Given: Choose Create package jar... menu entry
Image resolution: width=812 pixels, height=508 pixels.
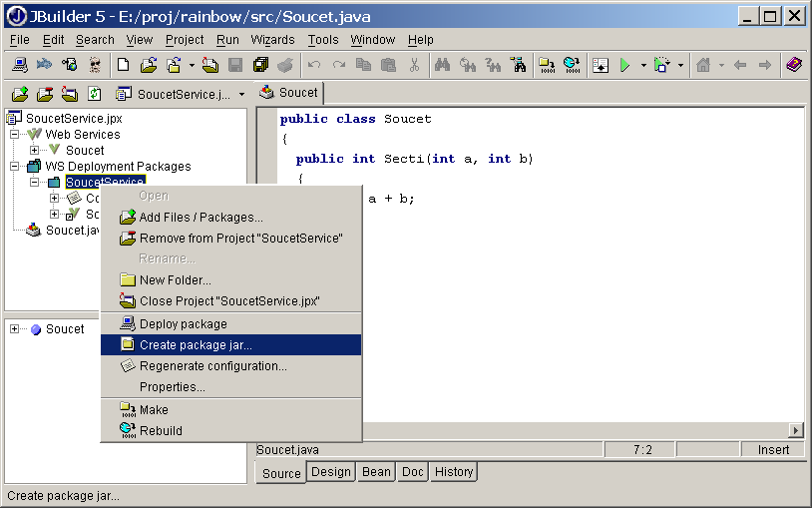Looking at the screenshot, I should click(231, 344).
